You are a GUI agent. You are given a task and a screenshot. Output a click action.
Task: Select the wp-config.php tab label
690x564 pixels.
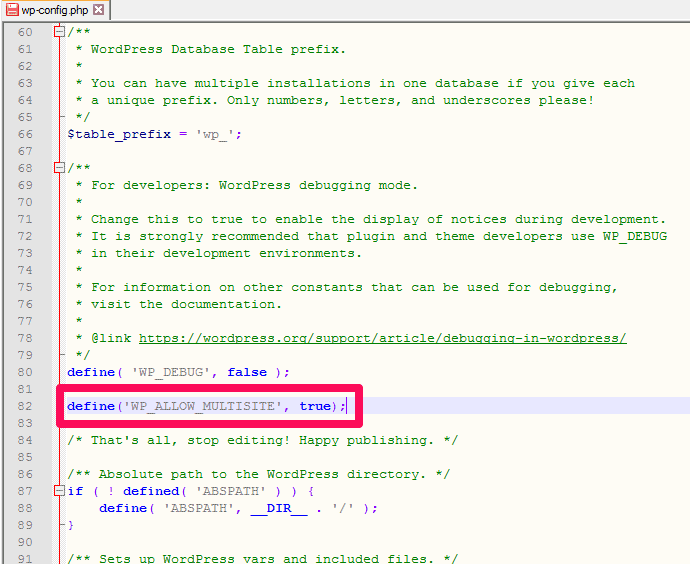pyautogui.click(x=53, y=10)
